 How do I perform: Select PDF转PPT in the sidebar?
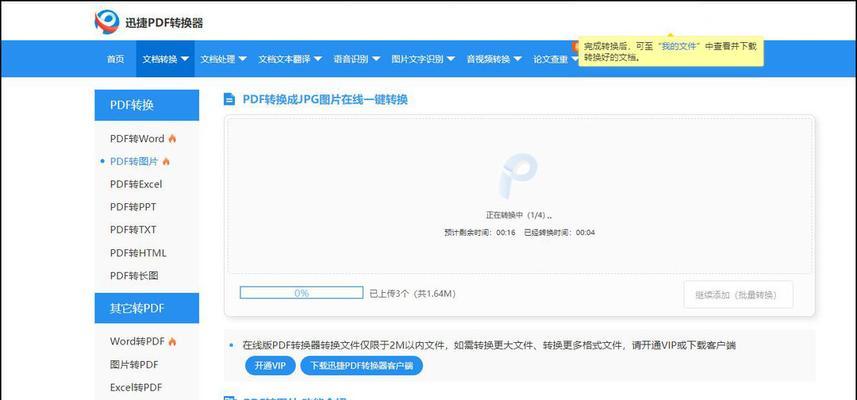pyautogui.click(x=133, y=208)
